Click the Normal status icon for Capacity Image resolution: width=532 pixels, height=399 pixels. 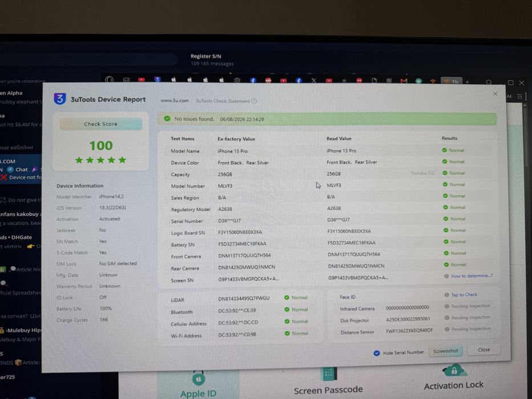click(445, 173)
